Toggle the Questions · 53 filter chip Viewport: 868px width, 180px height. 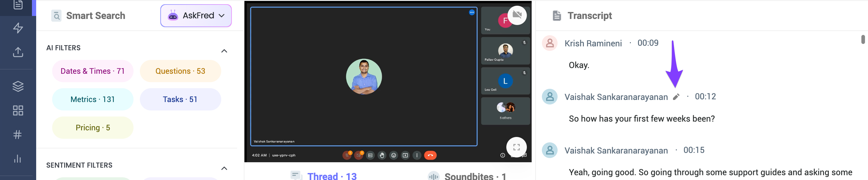click(180, 71)
